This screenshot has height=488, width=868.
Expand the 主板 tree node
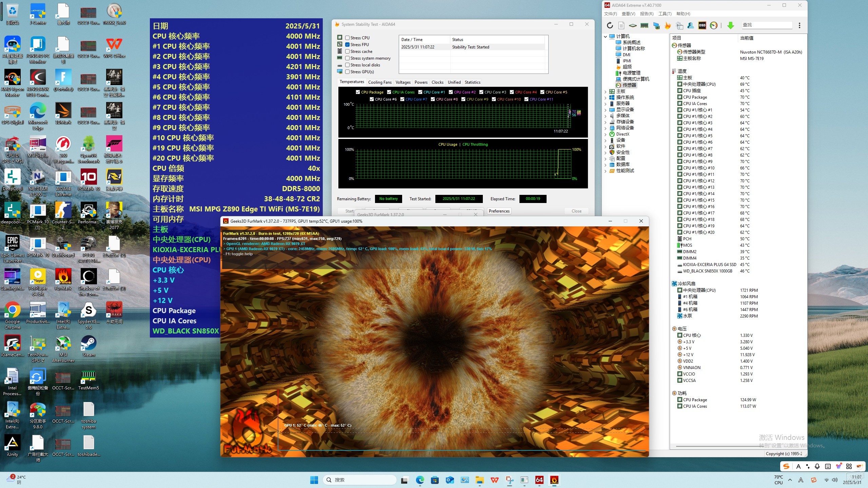point(606,91)
